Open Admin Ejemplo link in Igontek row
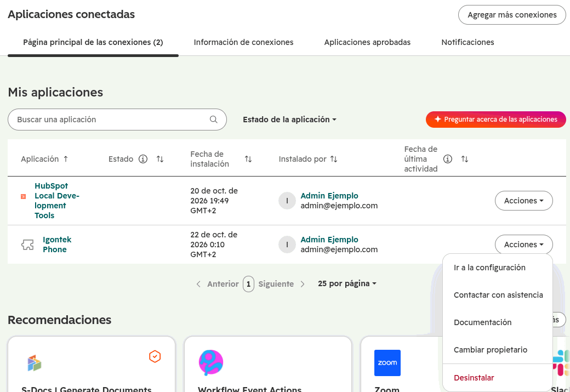Image resolution: width=570 pixels, height=392 pixels. [329, 240]
